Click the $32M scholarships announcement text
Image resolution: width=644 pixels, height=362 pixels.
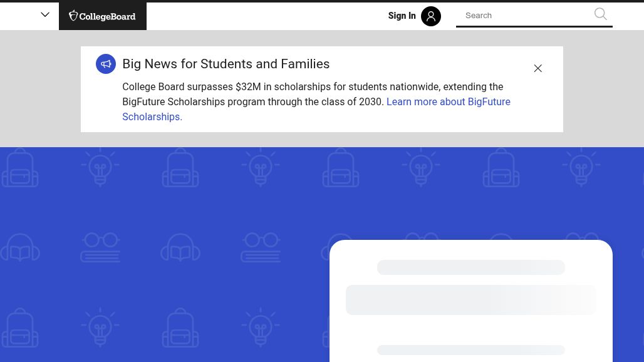coord(312,87)
